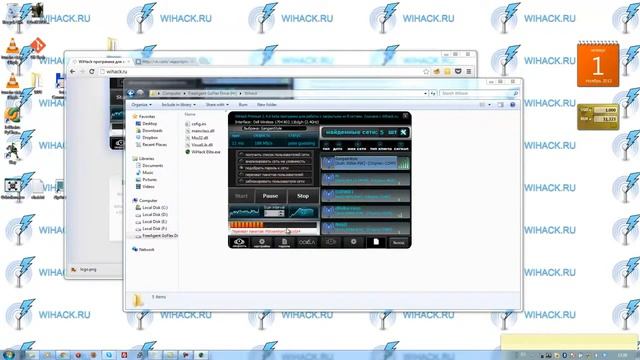Image resolution: width=640 pixels, height=360 pixels.
Task: Select the second radio option in WiHack list
Action: point(241,161)
